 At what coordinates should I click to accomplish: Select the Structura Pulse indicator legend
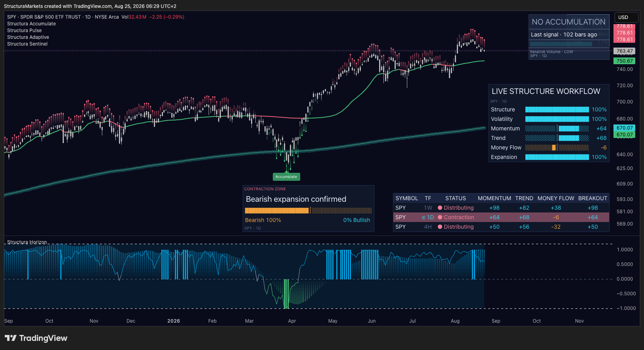(x=24, y=31)
